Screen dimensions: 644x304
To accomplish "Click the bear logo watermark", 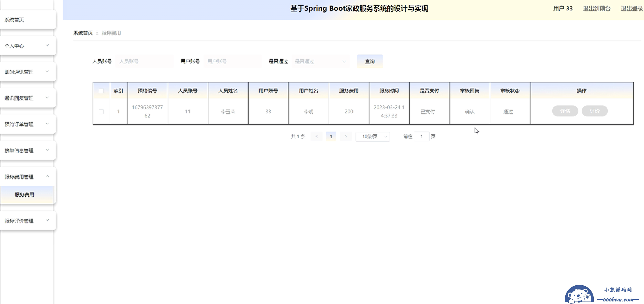I will (579, 295).
